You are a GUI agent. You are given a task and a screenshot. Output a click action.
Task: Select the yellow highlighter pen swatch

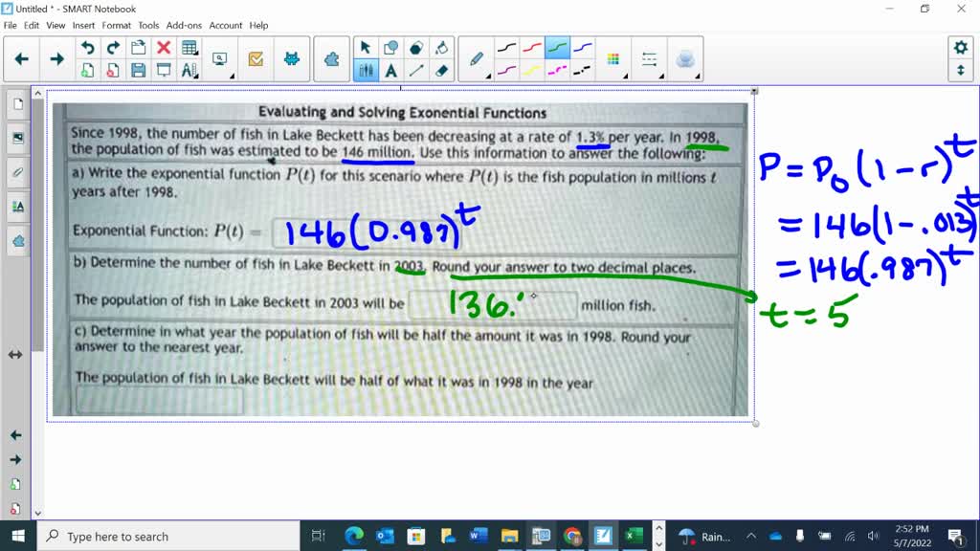coord(534,71)
